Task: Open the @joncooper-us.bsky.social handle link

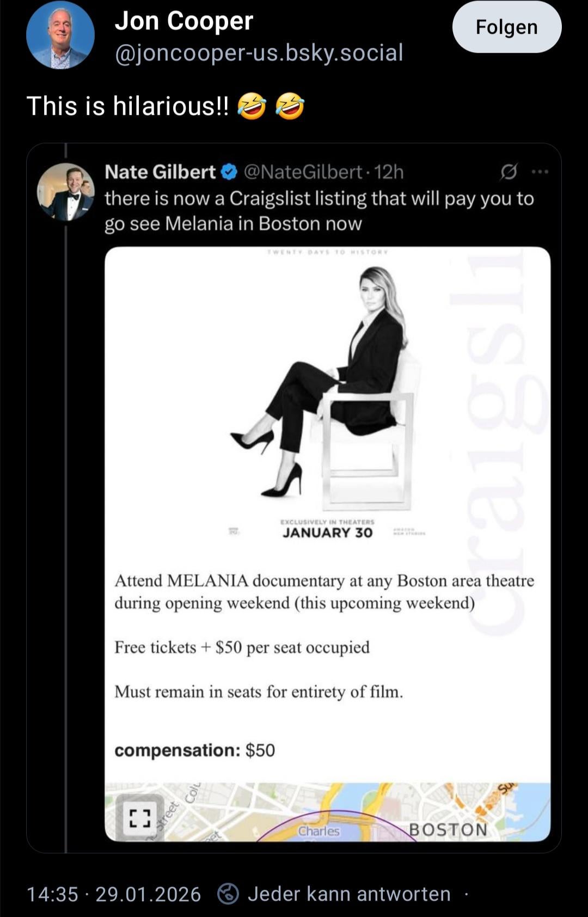Action: tap(259, 53)
